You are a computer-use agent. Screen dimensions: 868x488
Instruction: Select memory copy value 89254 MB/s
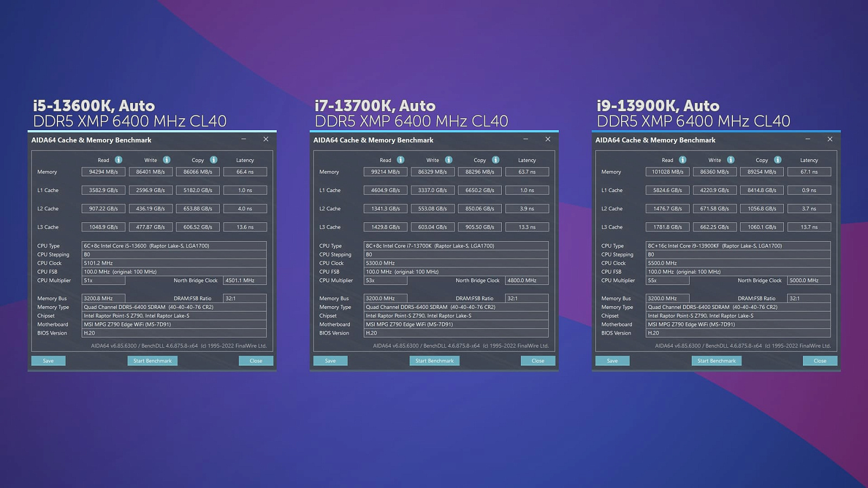click(x=762, y=172)
